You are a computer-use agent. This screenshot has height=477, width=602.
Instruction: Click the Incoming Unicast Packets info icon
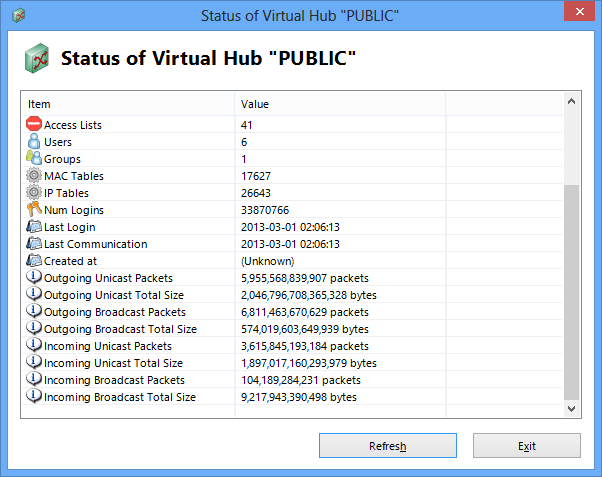pos(34,345)
